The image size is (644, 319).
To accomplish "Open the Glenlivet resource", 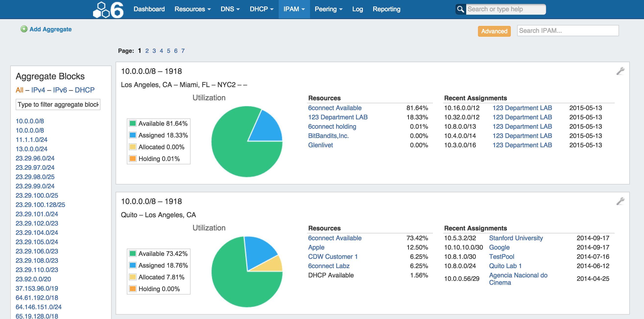I will tap(321, 145).
